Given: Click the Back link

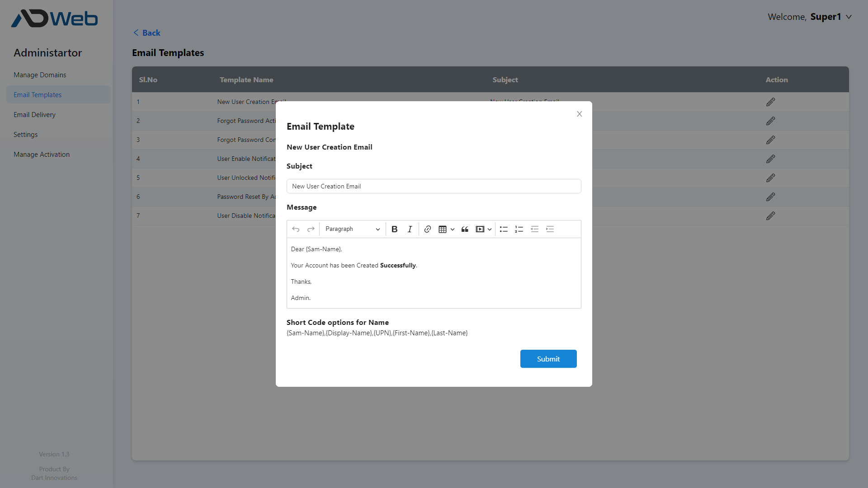Looking at the screenshot, I should click(147, 33).
